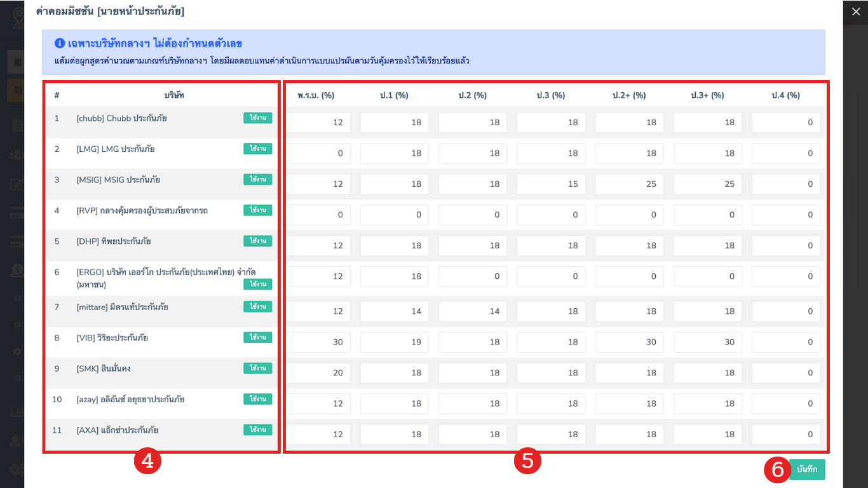Click the ป.3+ (%) input on the azay row
This screenshot has height=488, width=868.
[708, 403]
